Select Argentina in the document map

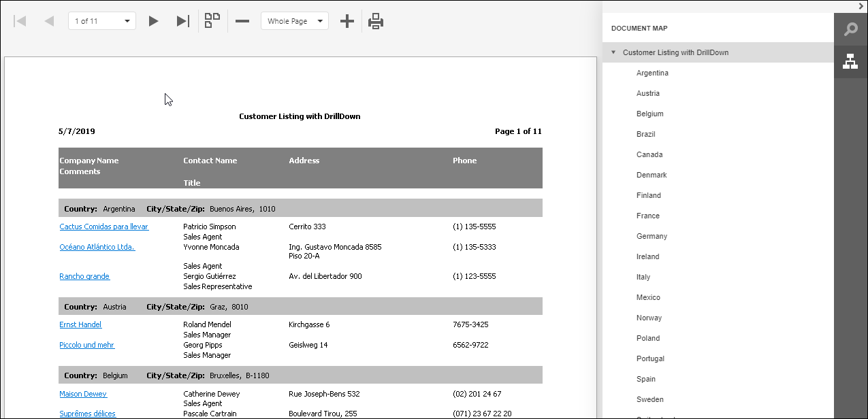[652, 73]
